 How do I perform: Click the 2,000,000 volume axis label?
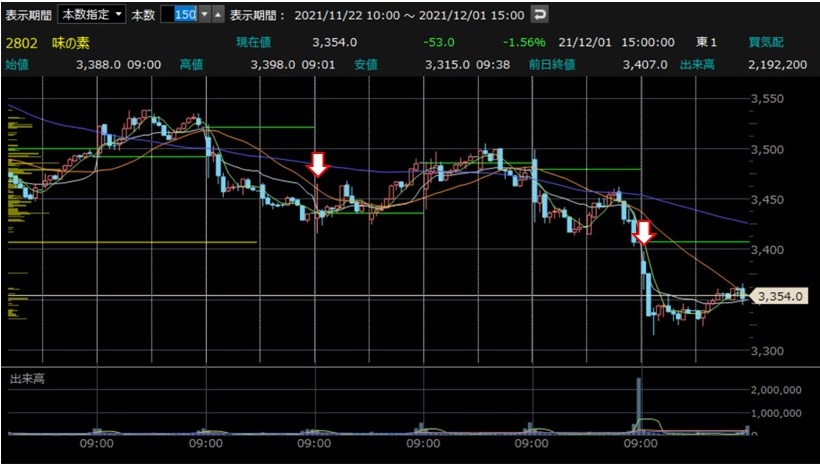click(x=776, y=390)
